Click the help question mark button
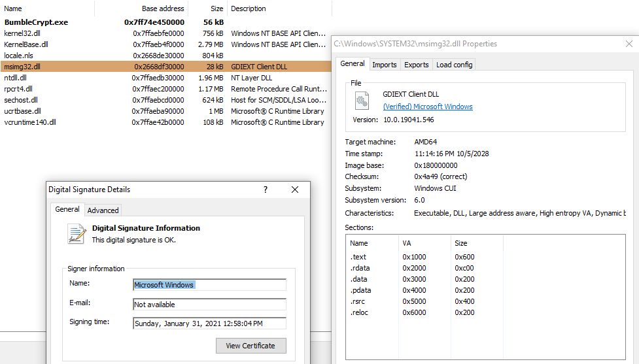 coord(265,190)
